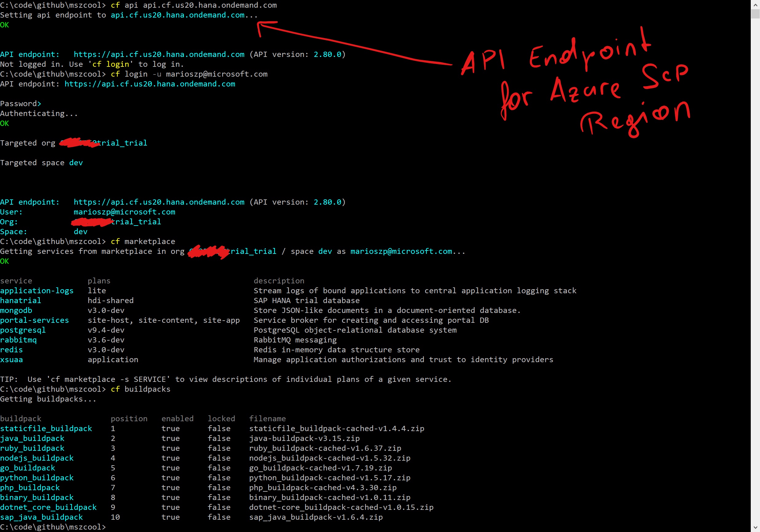Click the xsuaa service entry

12,360
